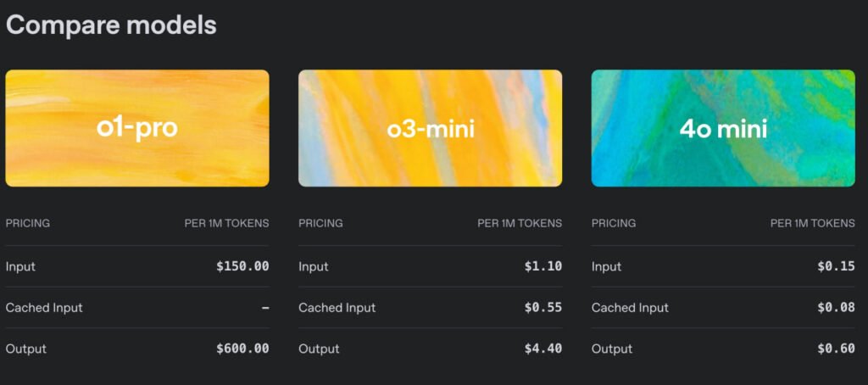Screen dimensions: 868x385
Task: Click PER 1M TOKENS label under o3-mini
Action: coord(519,224)
